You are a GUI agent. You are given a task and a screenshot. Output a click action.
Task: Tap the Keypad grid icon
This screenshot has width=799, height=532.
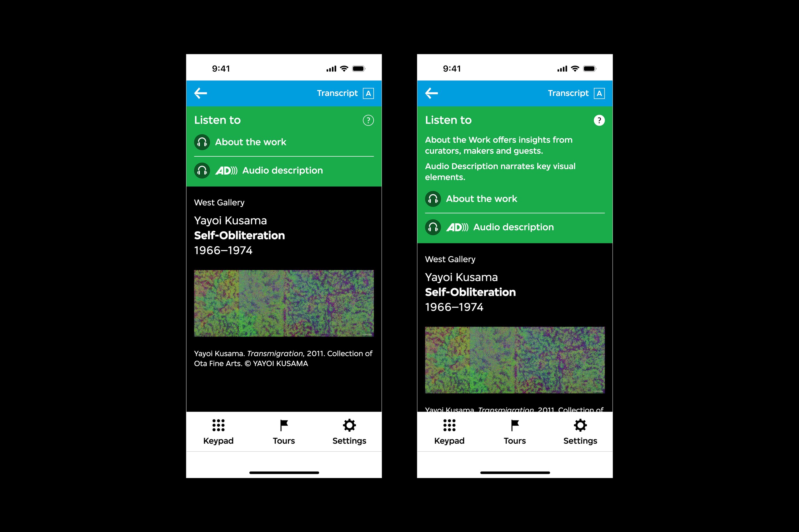coord(219,426)
